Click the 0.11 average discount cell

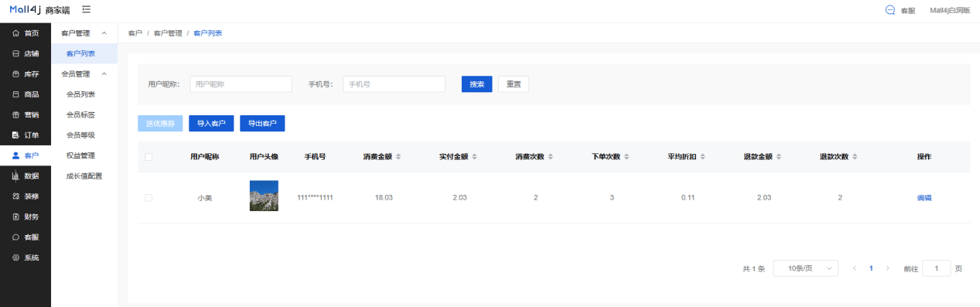pyautogui.click(x=688, y=198)
